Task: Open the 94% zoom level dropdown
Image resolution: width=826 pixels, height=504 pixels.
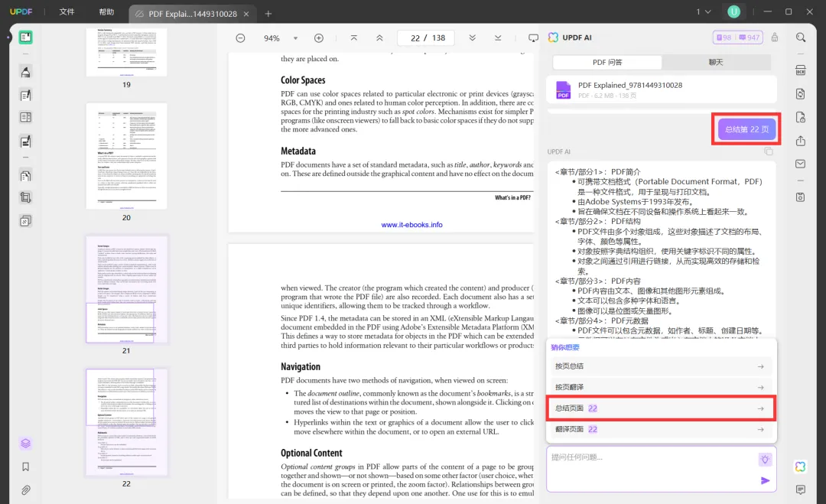Action: point(280,37)
